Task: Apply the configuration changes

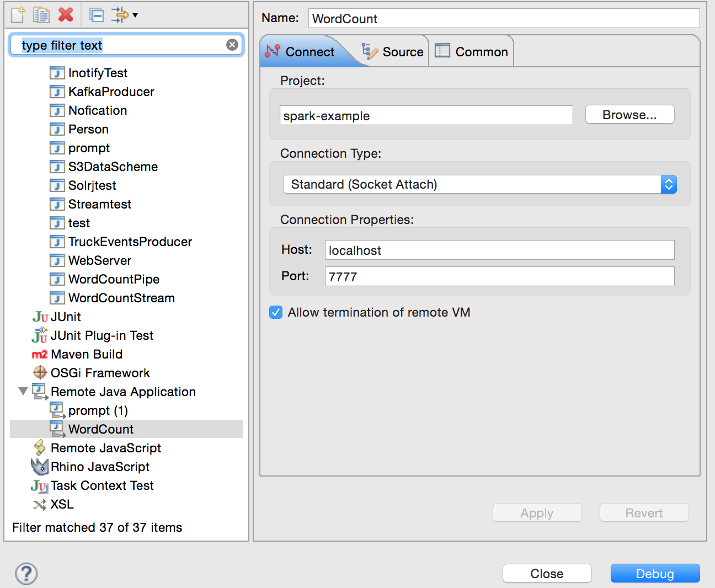Action: pyautogui.click(x=536, y=512)
